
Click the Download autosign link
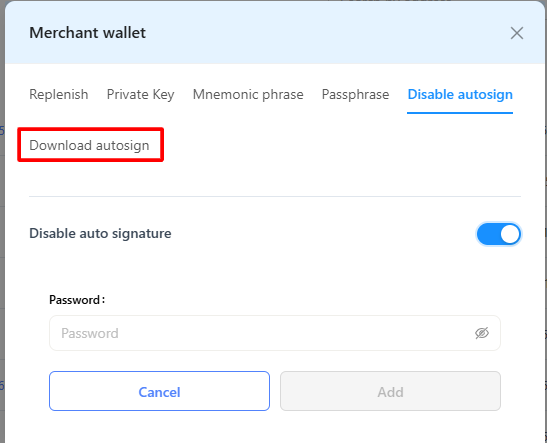(89, 145)
